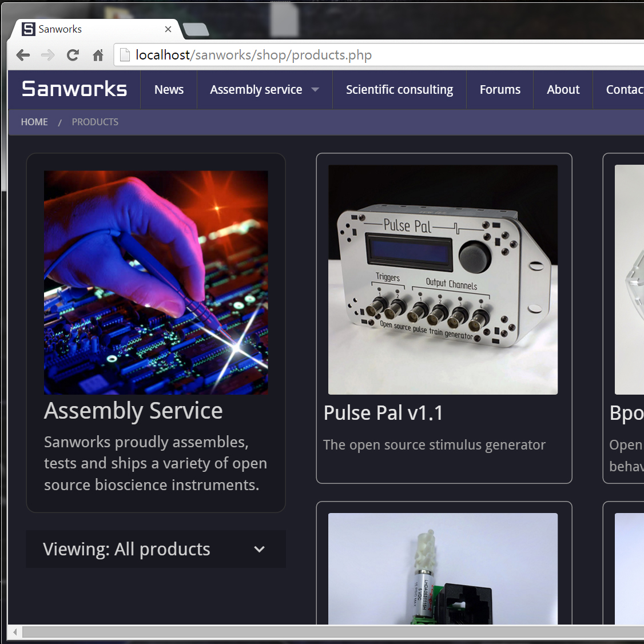Open Scientific consulting page
This screenshot has width=644, height=644.
click(399, 90)
